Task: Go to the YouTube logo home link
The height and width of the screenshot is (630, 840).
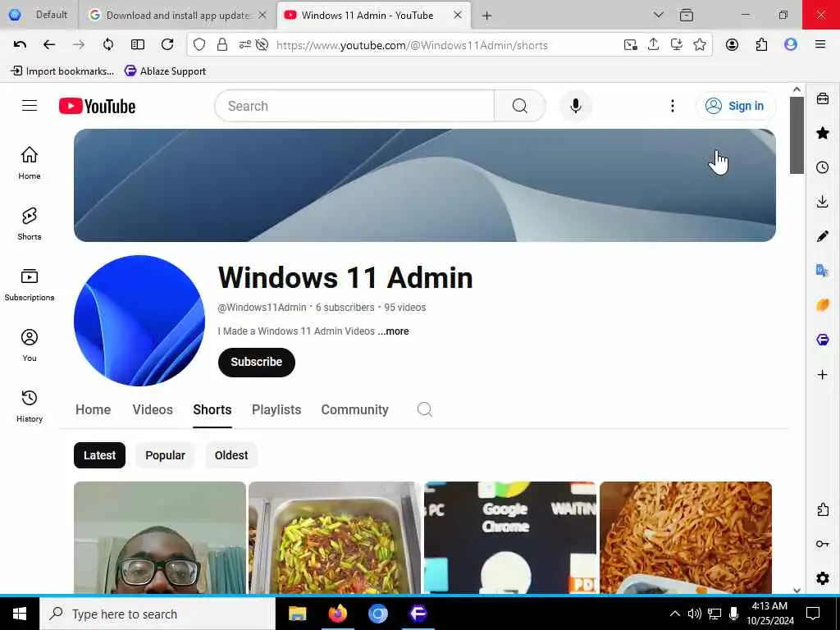Action: pyautogui.click(x=97, y=106)
